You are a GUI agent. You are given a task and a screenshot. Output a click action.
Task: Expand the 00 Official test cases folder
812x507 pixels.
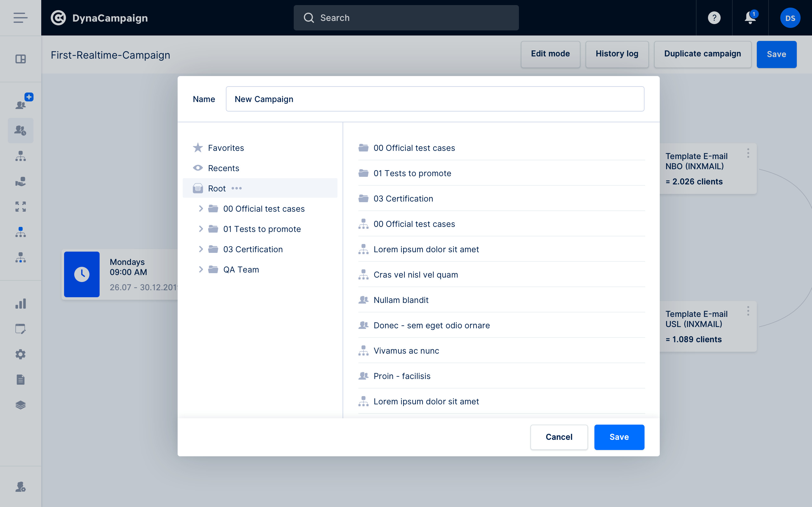click(201, 209)
